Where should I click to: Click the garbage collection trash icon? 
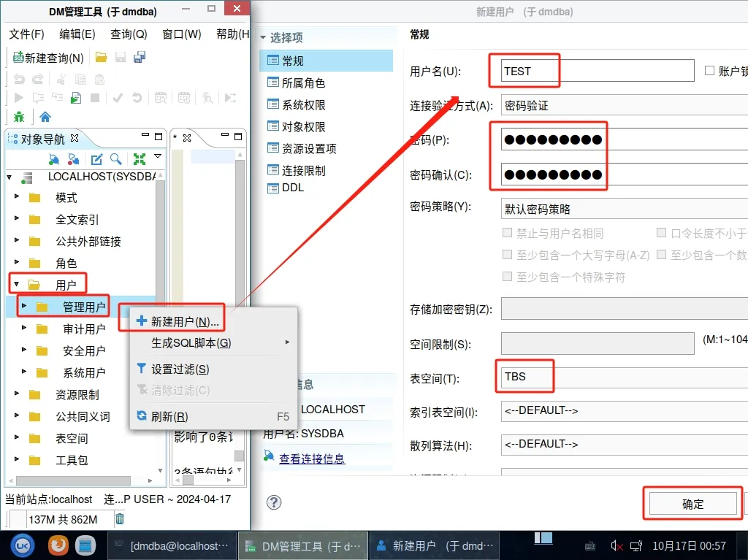pyautogui.click(x=120, y=519)
